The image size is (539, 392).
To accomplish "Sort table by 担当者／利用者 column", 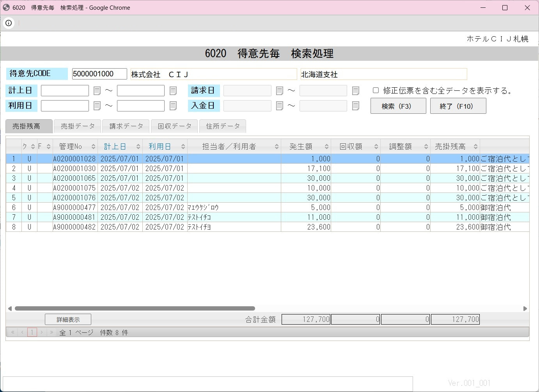I will click(234, 147).
